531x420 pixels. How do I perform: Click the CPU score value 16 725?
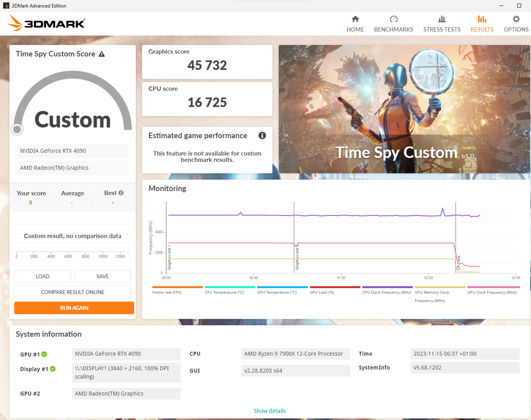(207, 103)
